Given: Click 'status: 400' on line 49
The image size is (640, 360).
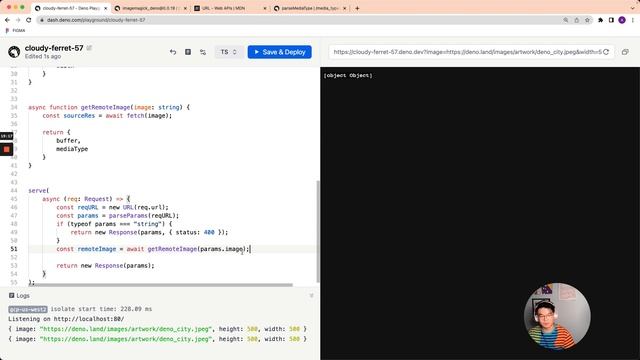Looking at the screenshot, I should 195,232.
